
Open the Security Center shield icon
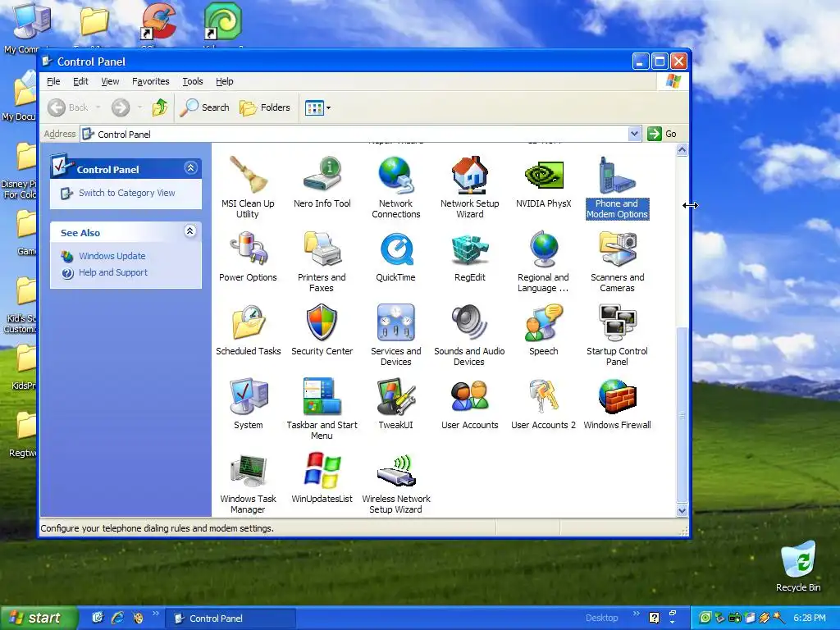point(322,329)
